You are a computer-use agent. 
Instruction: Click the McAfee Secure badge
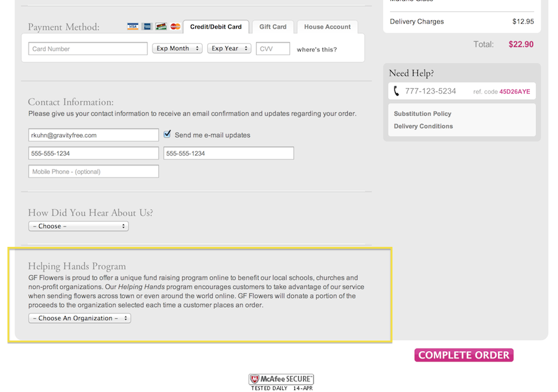[x=281, y=382]
